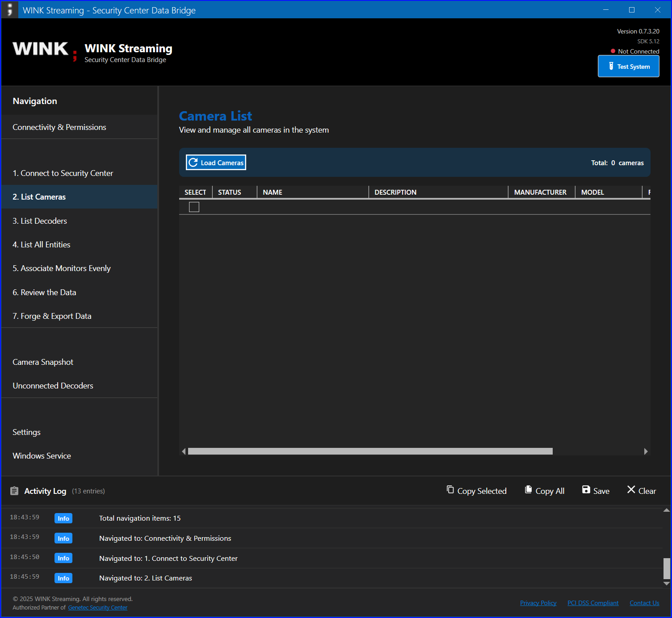Click the table scroll left arrow
Image resolution: width=672 pixels, height=618 pixels.
point(184,451)
